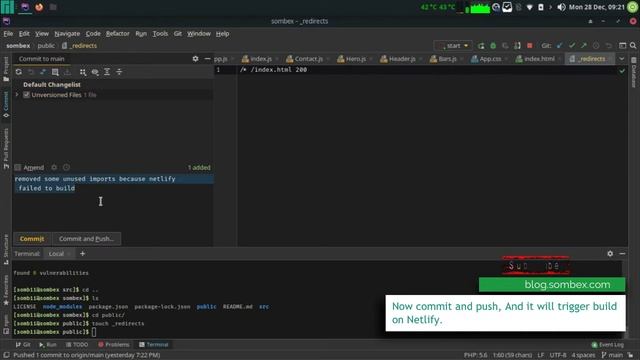The width and height of the screenshot is (640, 360).
Task: Open the Problems tool window
Action: tap(113, 344)
